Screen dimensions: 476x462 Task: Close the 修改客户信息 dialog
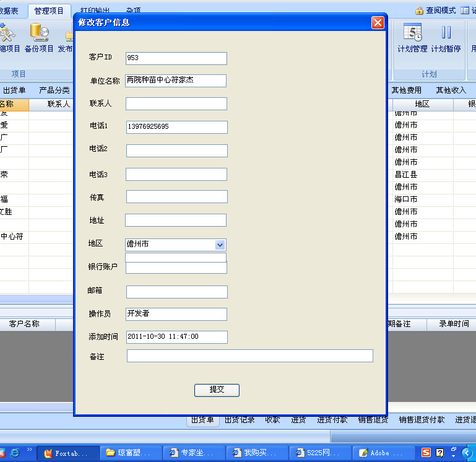pos(378,22)
